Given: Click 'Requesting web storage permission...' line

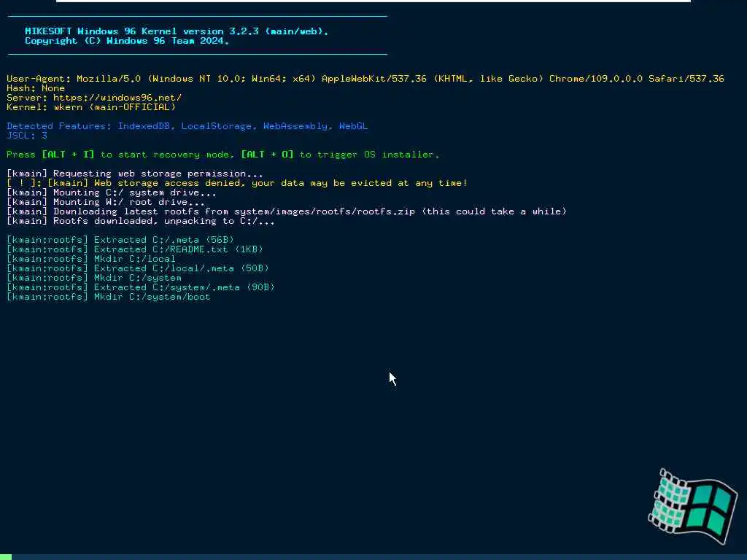Looking at the screenshot, I should tap(135, 174).
